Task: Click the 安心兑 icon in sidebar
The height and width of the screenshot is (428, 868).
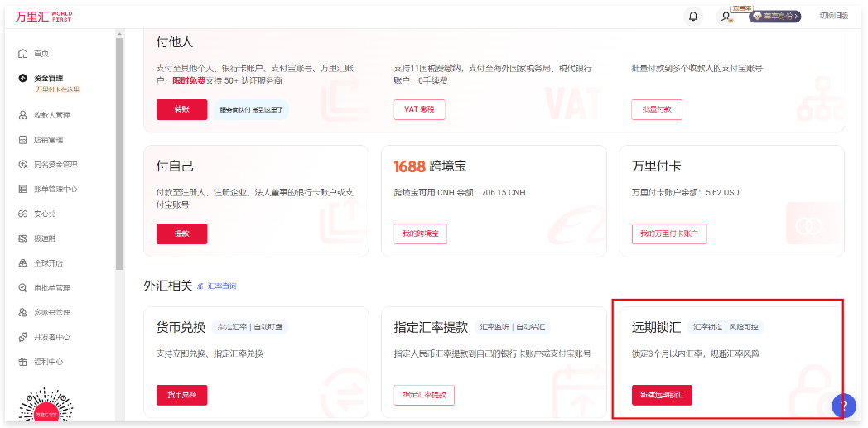Action: tap(22, 214)
